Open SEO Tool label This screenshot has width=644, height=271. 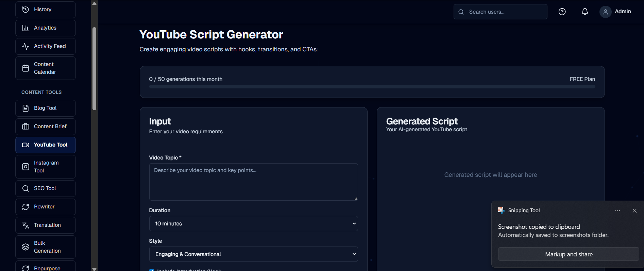45,188
